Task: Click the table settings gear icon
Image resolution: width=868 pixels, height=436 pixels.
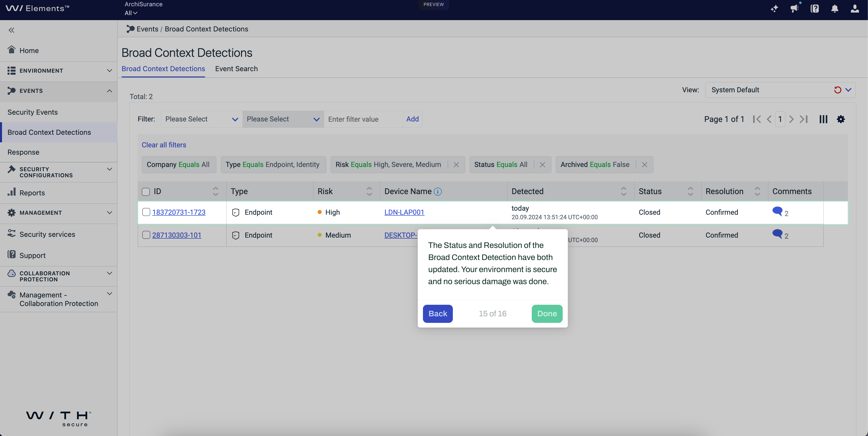Action: [841, 119]
